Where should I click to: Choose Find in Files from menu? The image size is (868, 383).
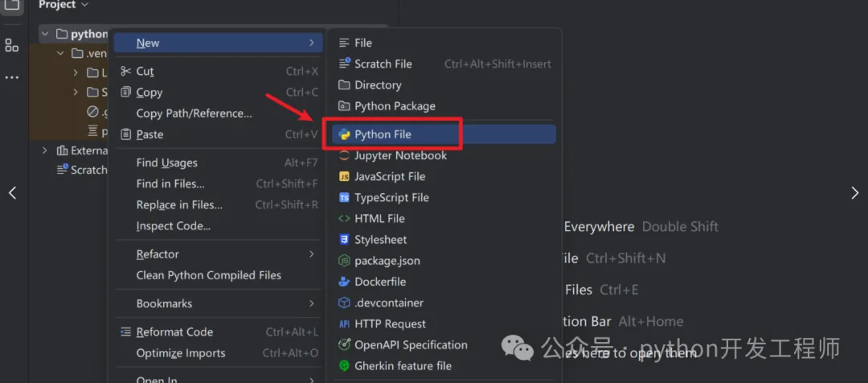click(x=170, y=183)
